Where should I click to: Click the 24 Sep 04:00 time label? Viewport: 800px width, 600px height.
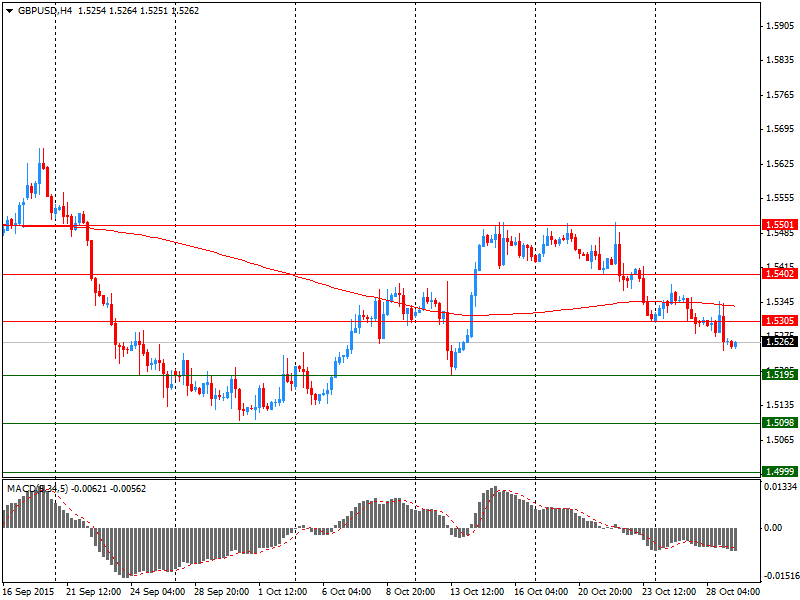click(x=158, y=592)
